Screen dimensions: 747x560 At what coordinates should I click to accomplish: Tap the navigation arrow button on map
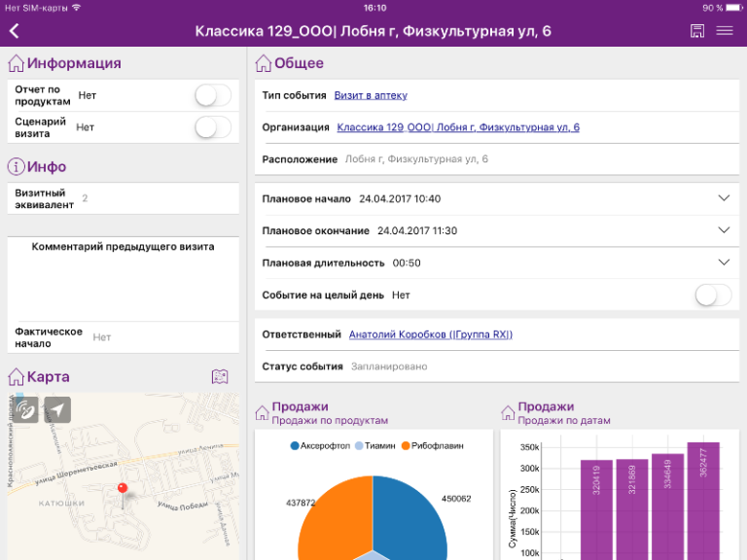pyautogui.click(x=57, y=409)
